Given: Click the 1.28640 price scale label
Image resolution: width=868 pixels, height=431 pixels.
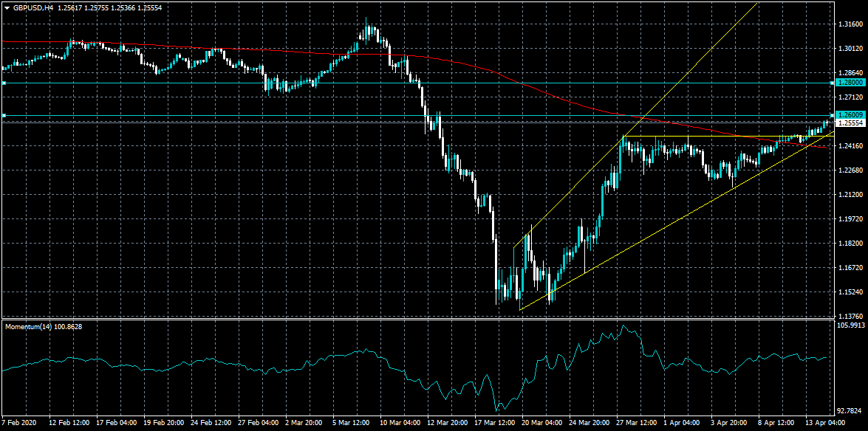Looking at the screenshot, I should pyautogui.click(x=852, y=73).
